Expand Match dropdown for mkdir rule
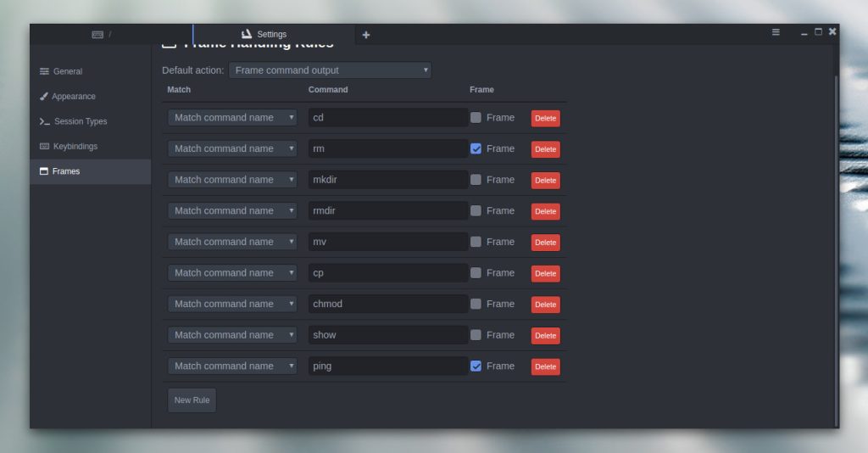The height and width of the screenshot is (453, 868). [x=232, y=180]
